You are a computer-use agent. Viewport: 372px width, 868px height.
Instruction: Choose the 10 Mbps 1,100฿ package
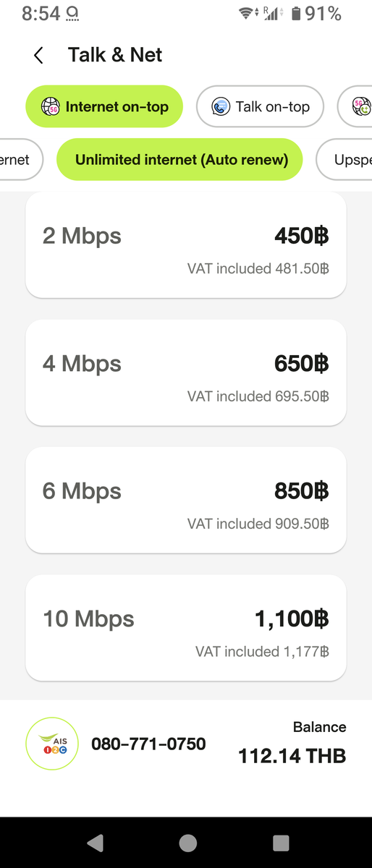pyautogui.click(x=186, y=628)
